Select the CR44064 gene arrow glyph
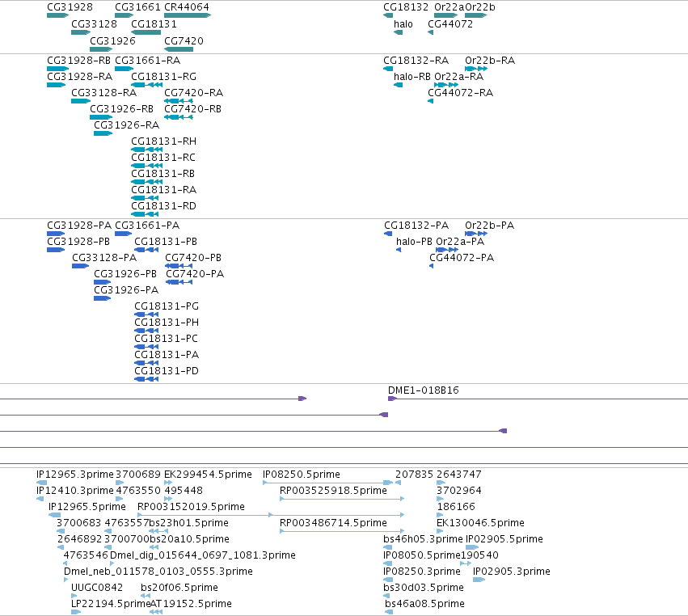 coord(188,15)
